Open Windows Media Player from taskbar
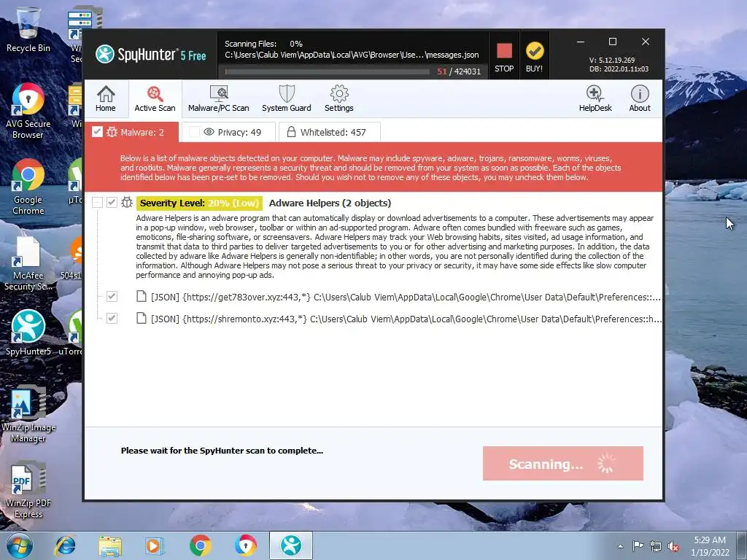Screen dimensions: 747x560 coord(155,545)
